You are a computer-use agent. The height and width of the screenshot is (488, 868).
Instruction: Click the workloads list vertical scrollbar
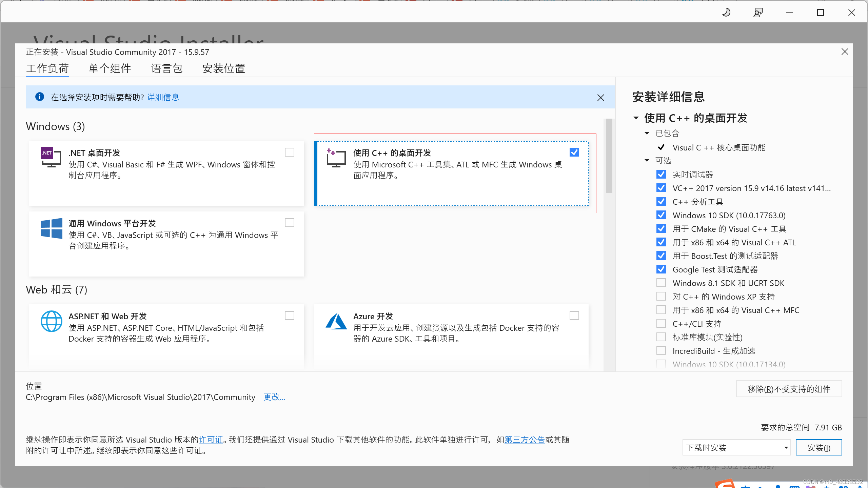(609, 156)
